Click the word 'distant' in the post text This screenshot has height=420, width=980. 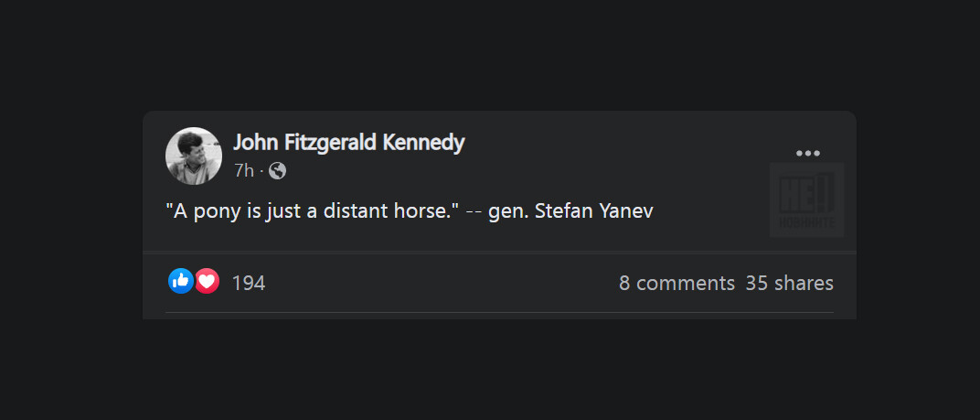[x=357, y=210]
